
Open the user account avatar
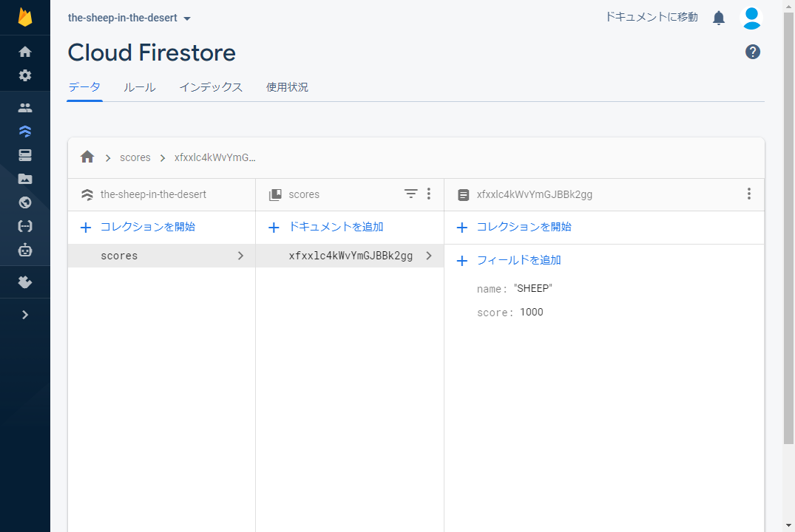[751, 18]
